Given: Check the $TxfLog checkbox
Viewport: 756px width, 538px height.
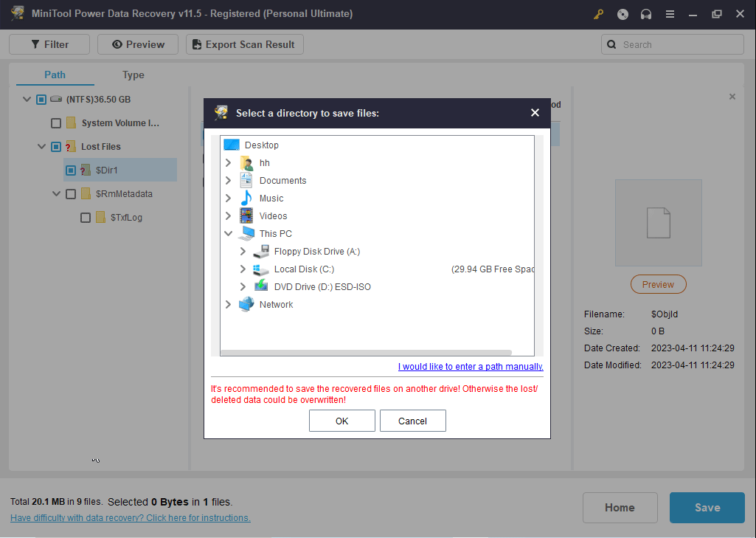Looking at the screenshot, I should (86, 218).
